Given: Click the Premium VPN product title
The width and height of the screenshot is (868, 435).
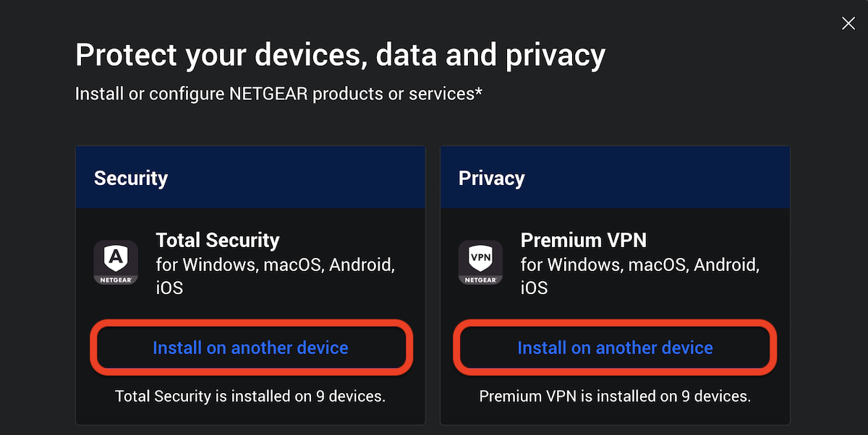Looking at the screenshot, I should coord(584,240).
